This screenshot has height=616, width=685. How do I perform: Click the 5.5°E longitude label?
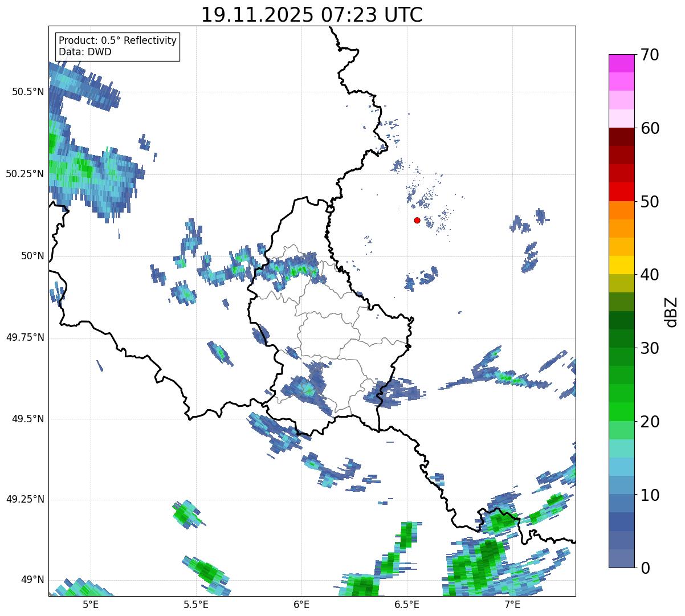coord(196,605)
